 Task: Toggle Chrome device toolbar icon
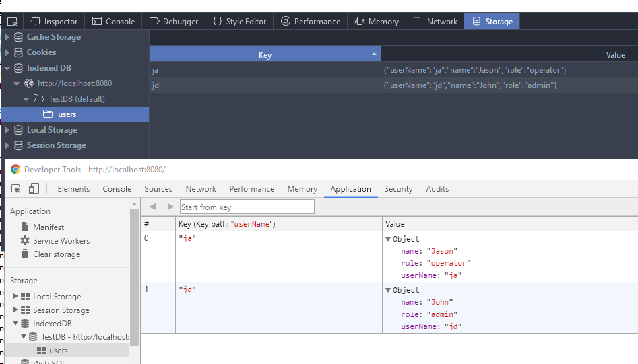tap(34, 189)
